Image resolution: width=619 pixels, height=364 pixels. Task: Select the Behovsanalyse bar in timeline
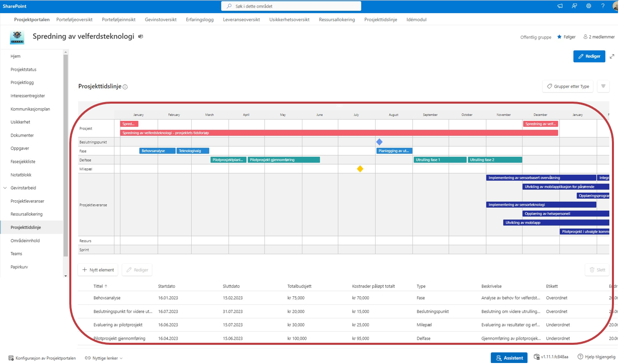pyautogui.click(x=157, y=151)
